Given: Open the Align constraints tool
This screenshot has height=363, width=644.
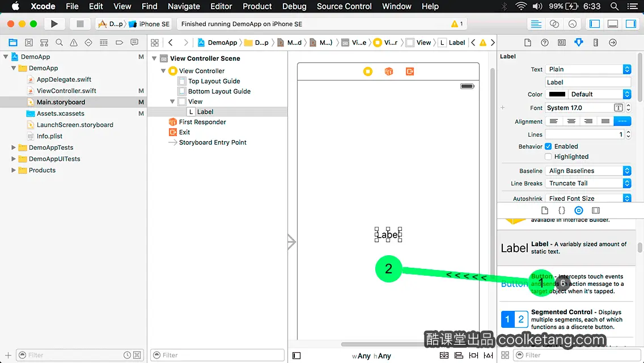Looking at the screenshot, I should point(459,355).
